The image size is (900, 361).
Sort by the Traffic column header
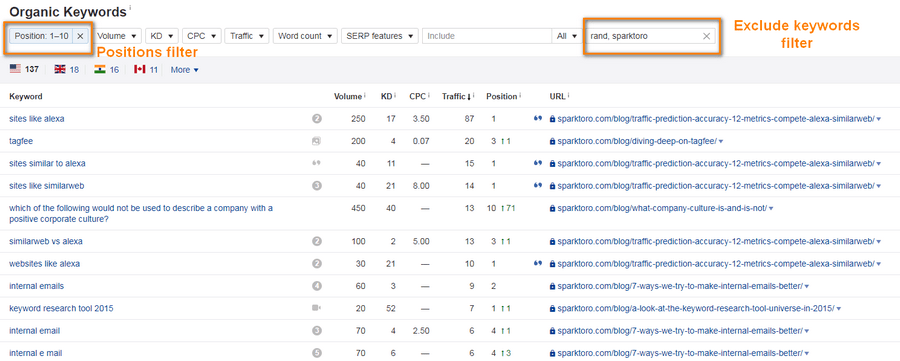pos(457,96)
